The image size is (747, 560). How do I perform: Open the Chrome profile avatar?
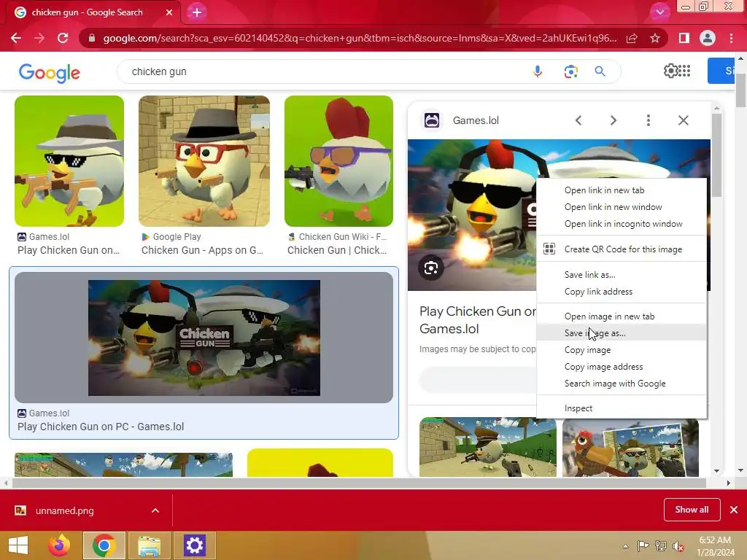(x=708, y=38)
